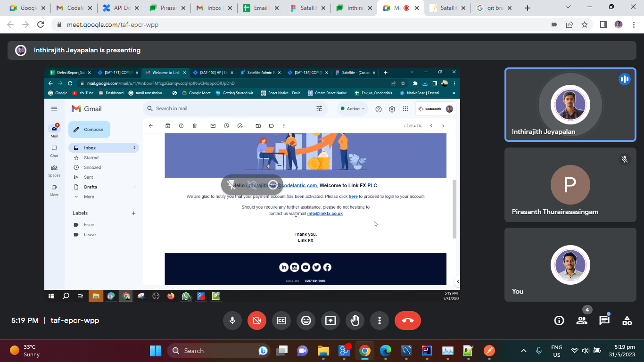This screenshot has width=644, height=362.
Task: Open File Explorer from taskbar
Action: [323, 351]
